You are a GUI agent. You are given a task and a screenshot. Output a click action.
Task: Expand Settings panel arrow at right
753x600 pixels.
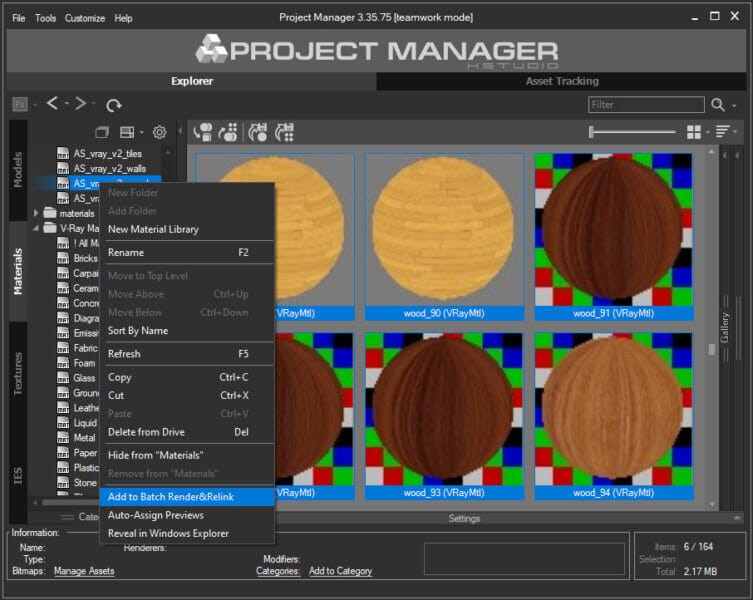pyautogui.click(x=737, y=518)
